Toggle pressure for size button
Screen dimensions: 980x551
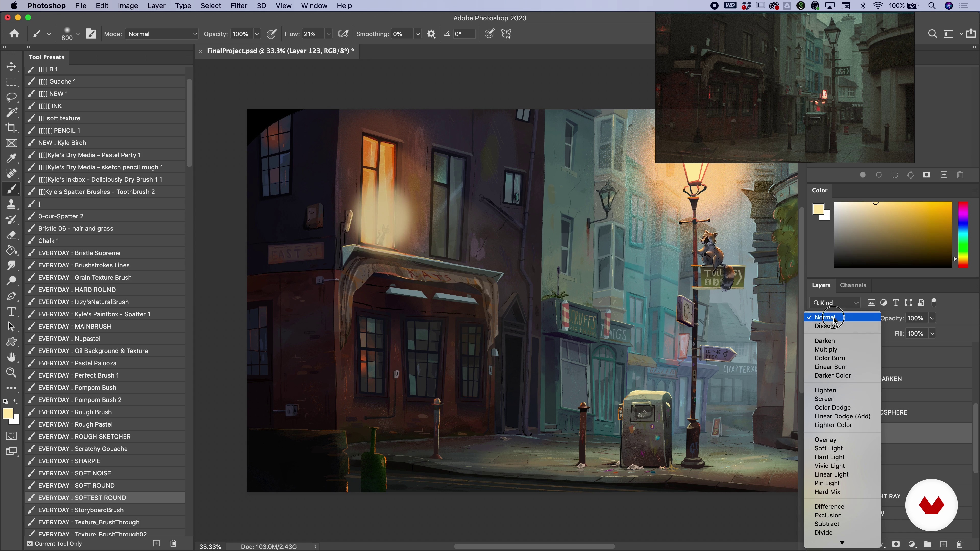[x=490, y=34]
